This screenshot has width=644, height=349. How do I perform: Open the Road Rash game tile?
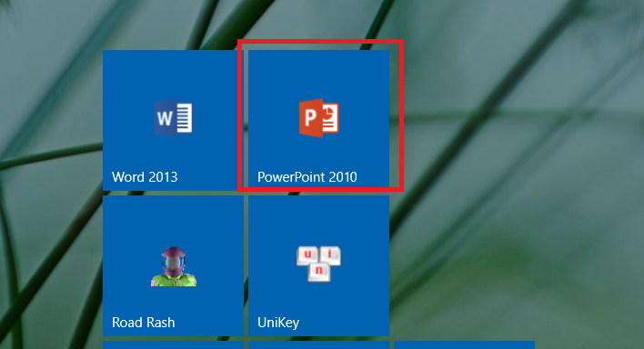coord(174,265)
